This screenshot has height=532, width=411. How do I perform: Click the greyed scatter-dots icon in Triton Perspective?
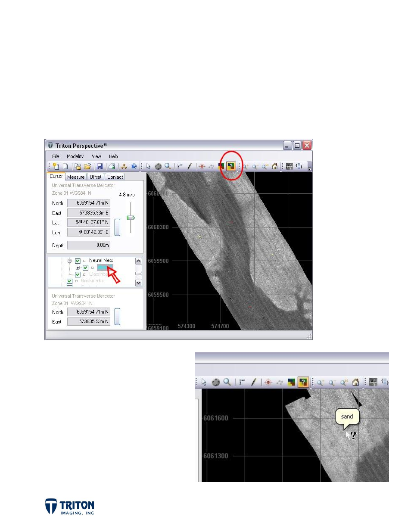[x=212, y=166]
